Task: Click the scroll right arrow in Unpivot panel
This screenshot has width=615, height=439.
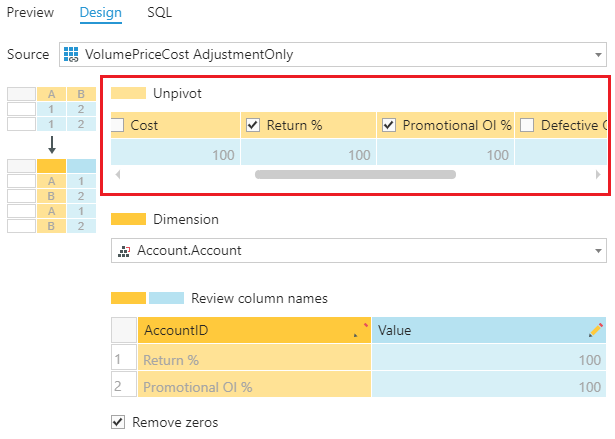Action: tap(598, 174)
